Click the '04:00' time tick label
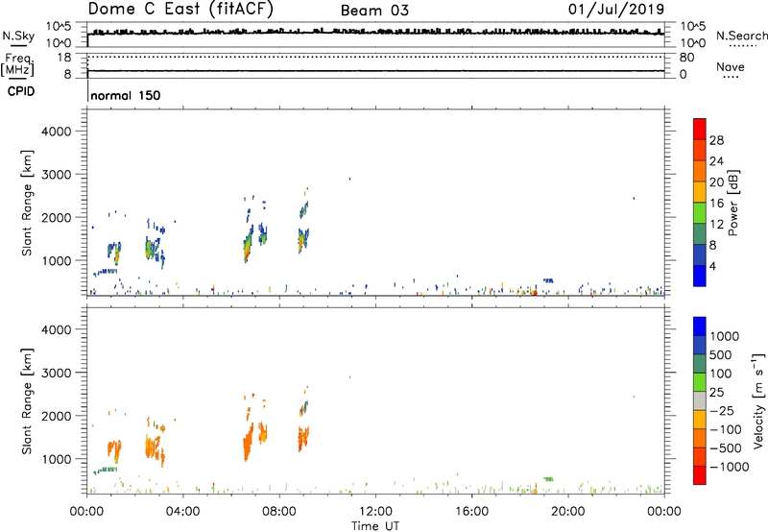 (182, 512)
